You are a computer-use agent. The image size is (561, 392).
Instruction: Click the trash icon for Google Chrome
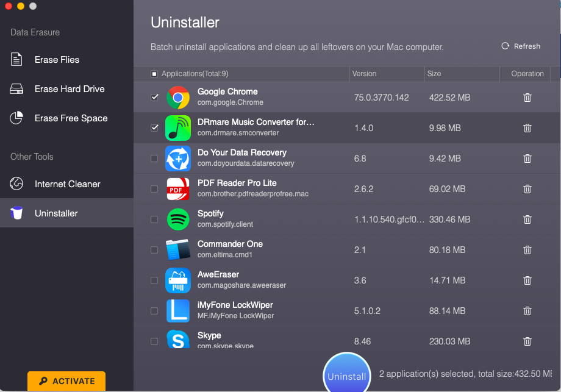click(527, 98)
